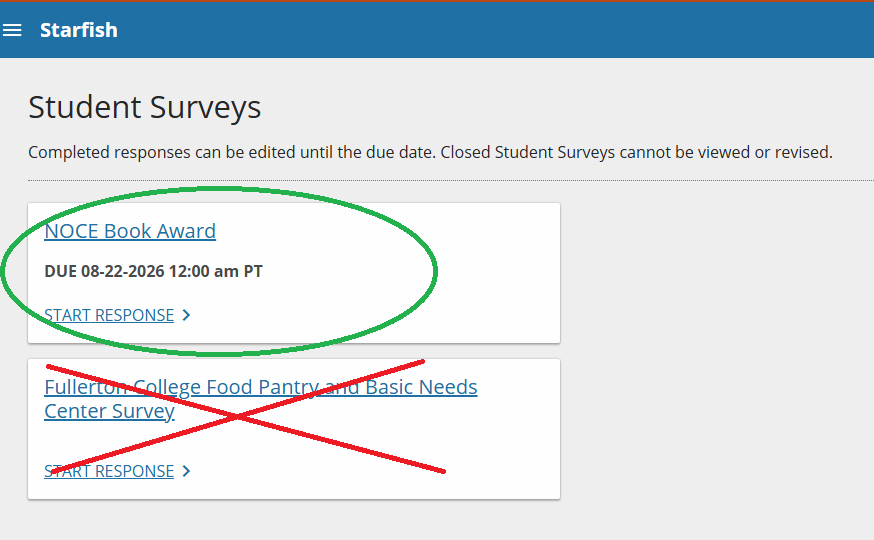Click chevron arrow beside NOCE Book Award response
The height and width of the screenshot is (540, 874).
[x=187, y=315]
